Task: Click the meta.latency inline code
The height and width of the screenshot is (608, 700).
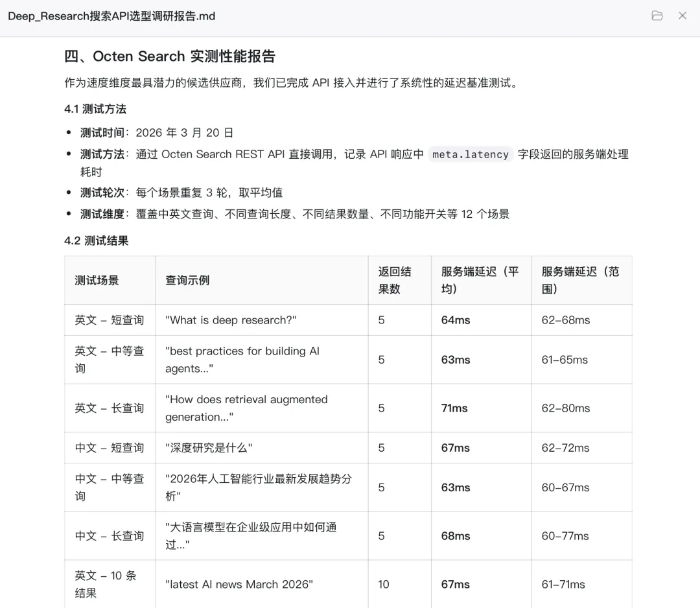Action: click(x=471, y=154)
